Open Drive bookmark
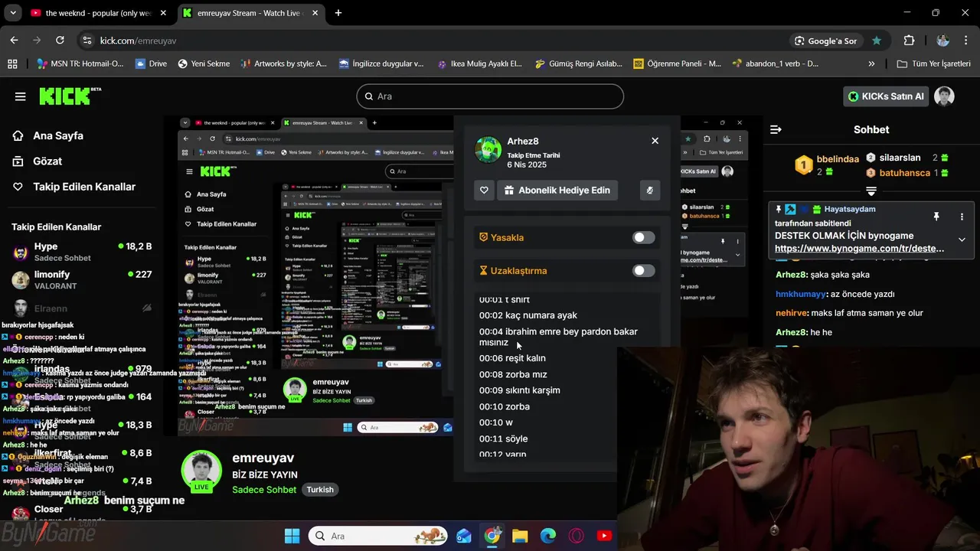Viewport: 980px width, 551px height. 151,64
